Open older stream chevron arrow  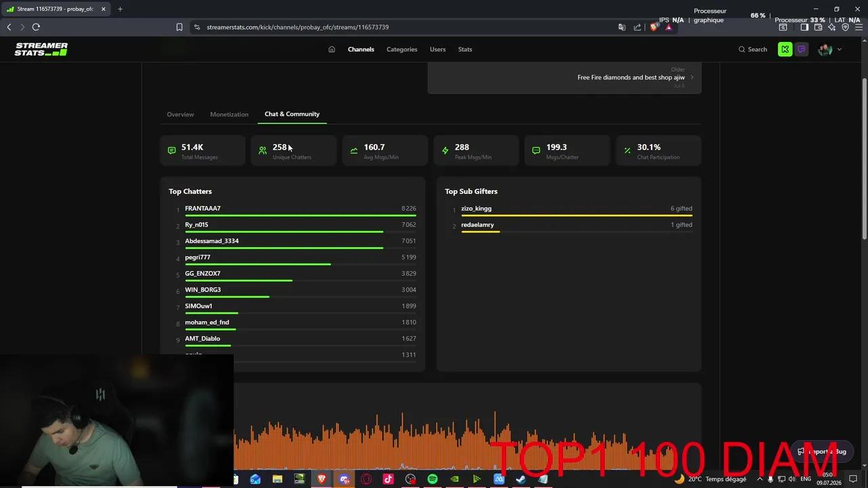[692, 77]
